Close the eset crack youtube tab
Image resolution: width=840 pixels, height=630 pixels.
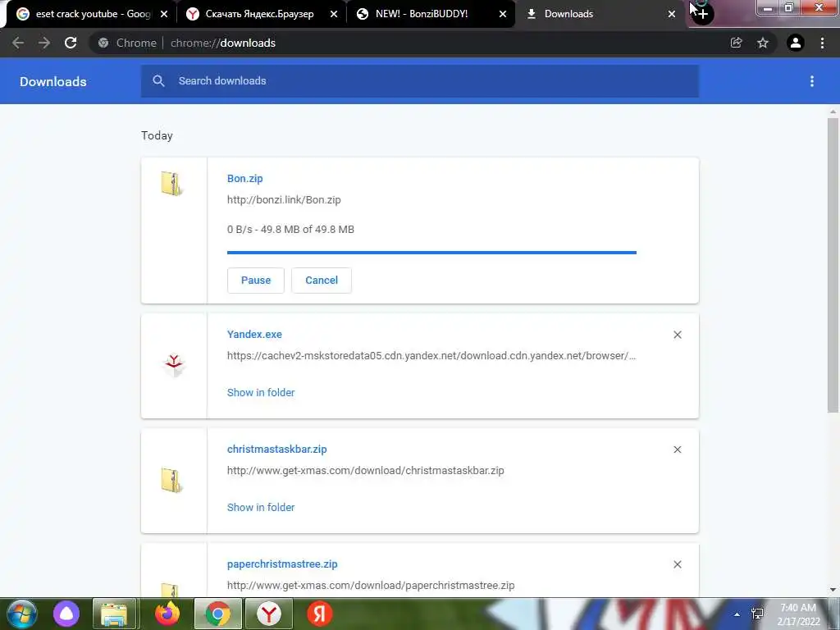click(164, 14)
